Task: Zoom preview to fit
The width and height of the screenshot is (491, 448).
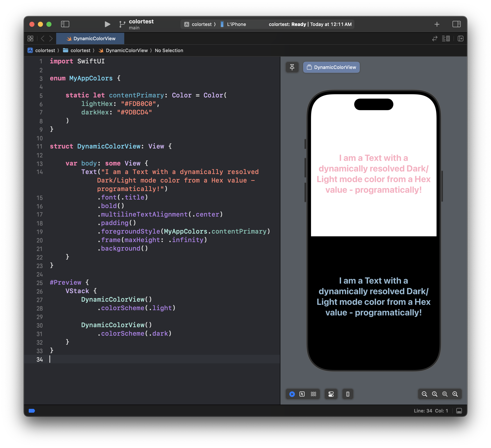Action: point(445,394)
